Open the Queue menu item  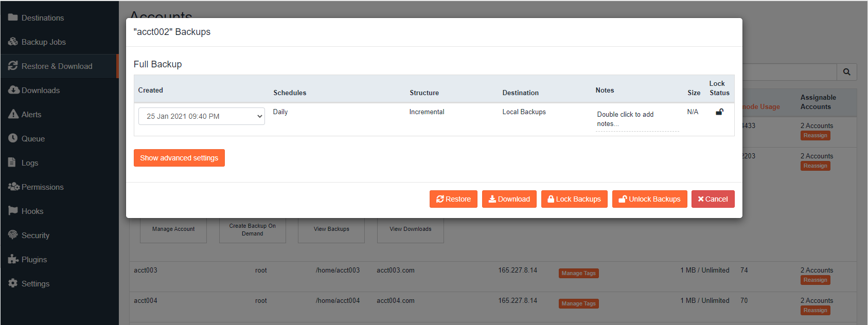click(59, 138)
